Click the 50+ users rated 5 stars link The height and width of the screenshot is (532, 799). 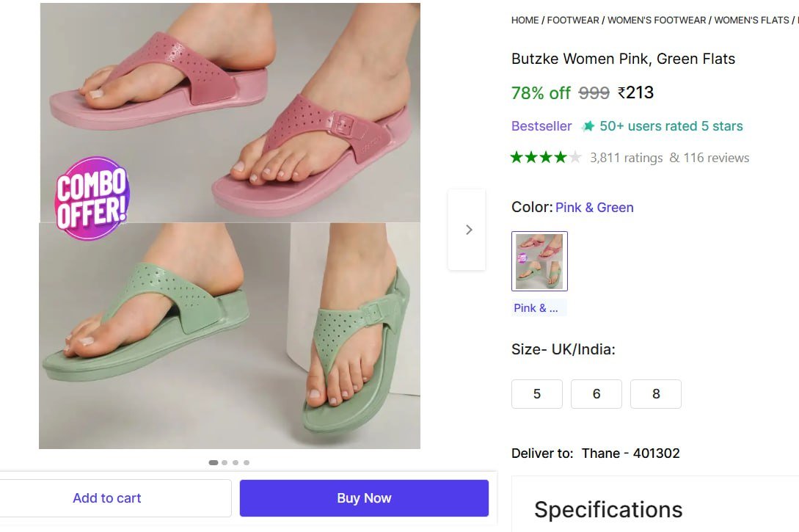coord(671,125)
